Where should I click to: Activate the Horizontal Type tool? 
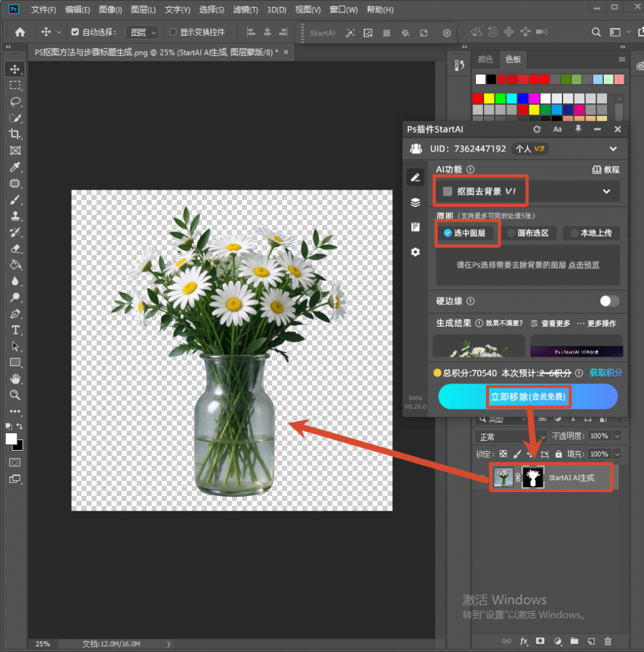[x=15, y=330]
